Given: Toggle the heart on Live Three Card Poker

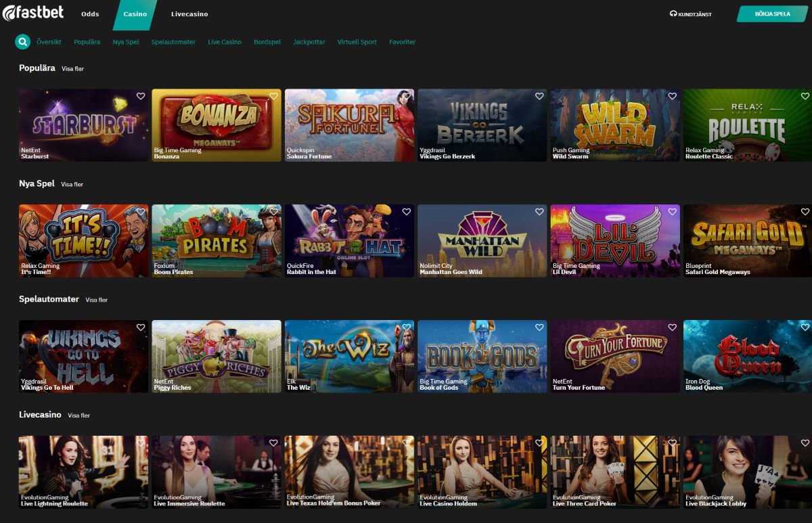Looking at the screenshot, I should (x=673, y=443).
